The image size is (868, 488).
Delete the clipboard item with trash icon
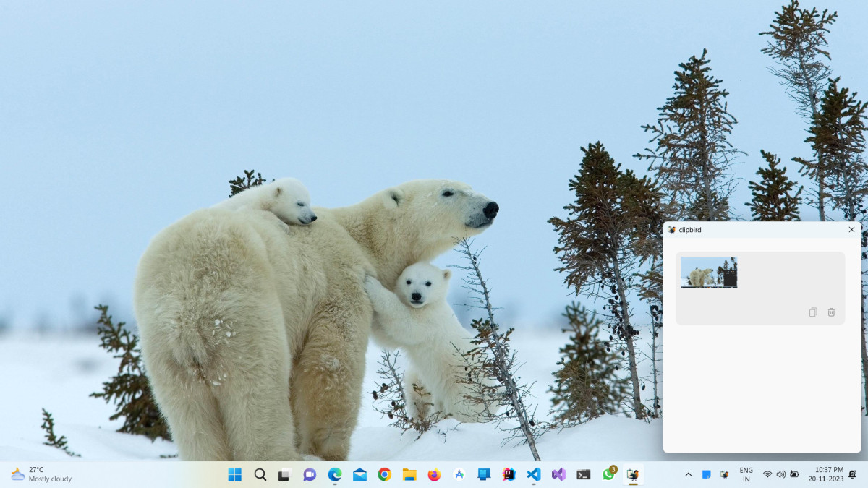[831, 312]
